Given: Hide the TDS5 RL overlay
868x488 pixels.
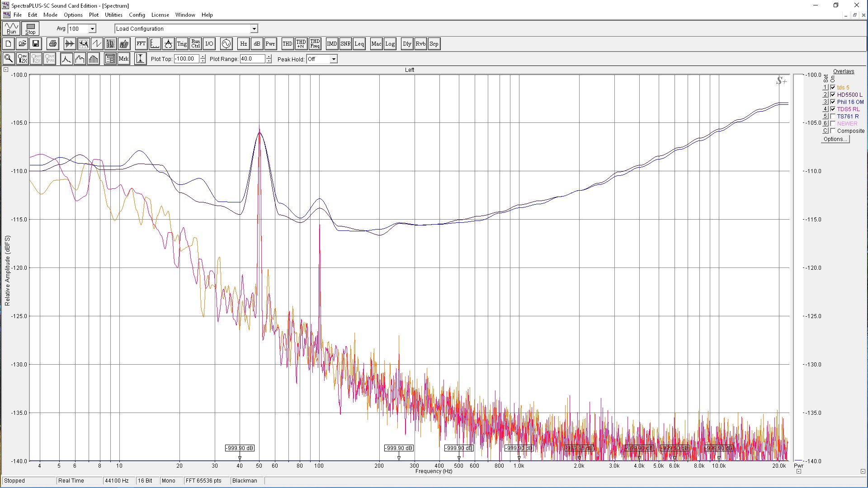Looking at the screenshot, I should 833,109.
